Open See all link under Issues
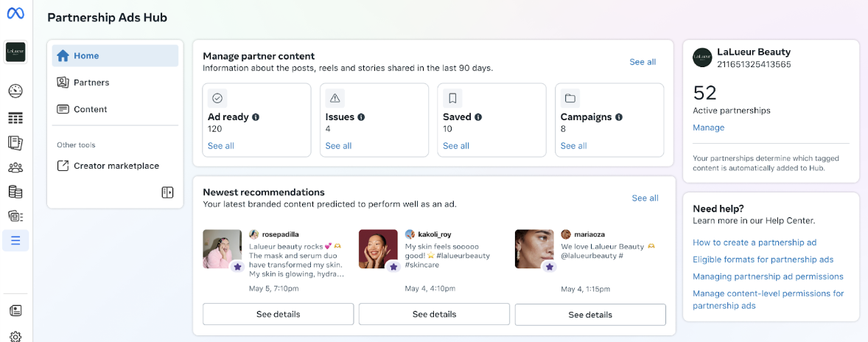The width and height of the screenshot is (868, 342). point(338,146)
